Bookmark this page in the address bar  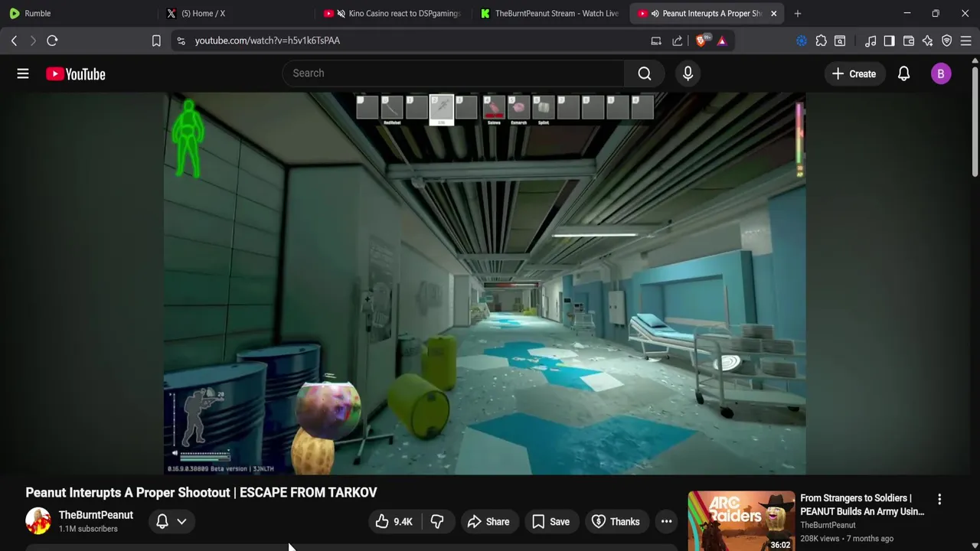pos(156,41)
